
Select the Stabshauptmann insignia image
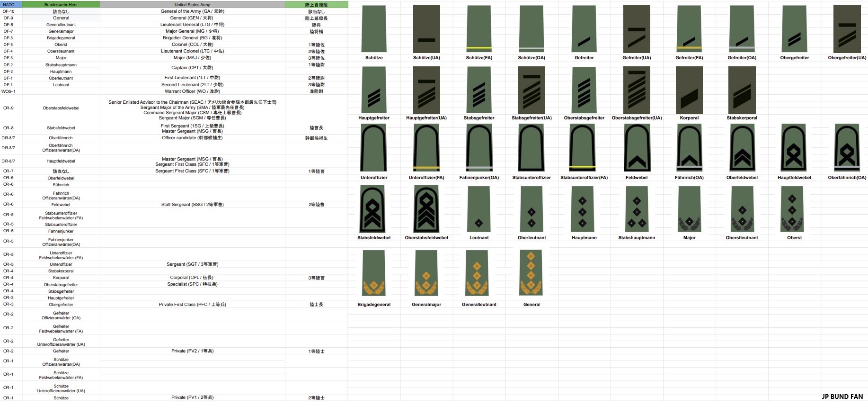[x=637, y=209]
